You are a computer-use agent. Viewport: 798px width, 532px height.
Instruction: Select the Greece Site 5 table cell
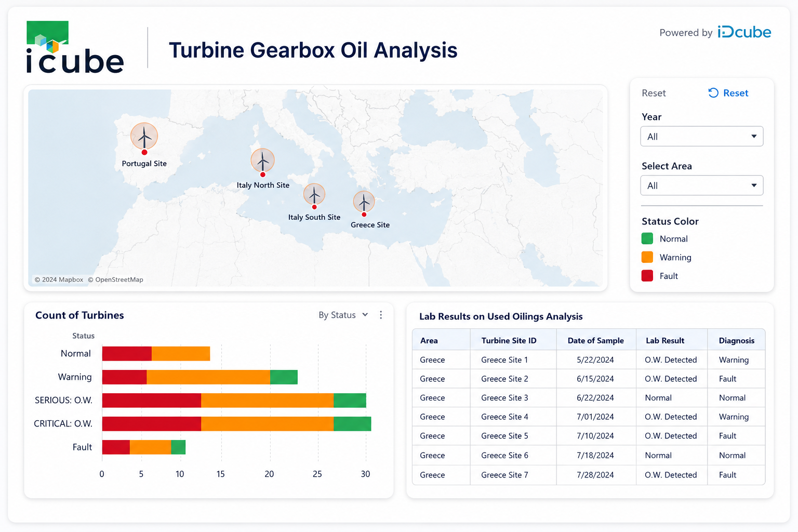pos(513,436)
